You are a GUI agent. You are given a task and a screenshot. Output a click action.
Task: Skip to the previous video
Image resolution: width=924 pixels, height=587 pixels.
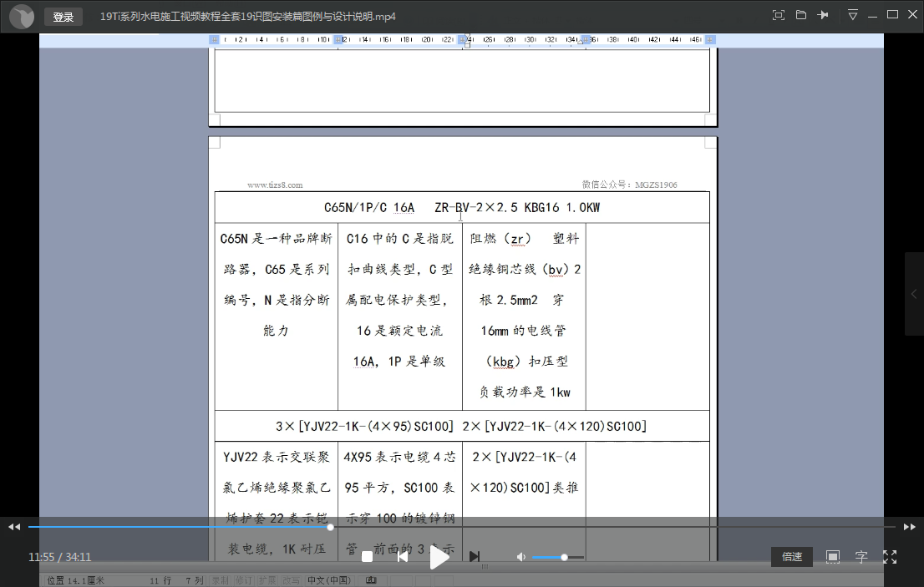(x=403, y=556)
